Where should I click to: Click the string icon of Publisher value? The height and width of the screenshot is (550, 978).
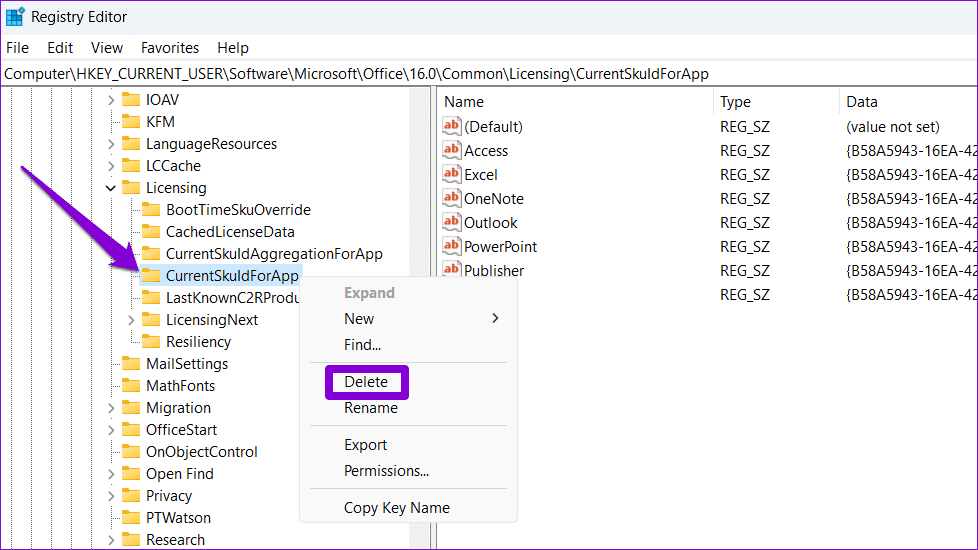452,269
